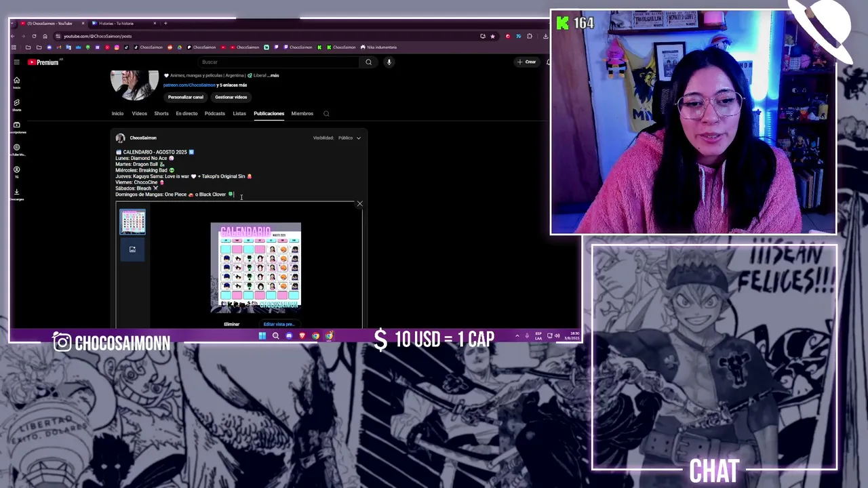Open the Instagram bookmark icon
This screenshot has height=488, width=868.
(x=117, y=47)
